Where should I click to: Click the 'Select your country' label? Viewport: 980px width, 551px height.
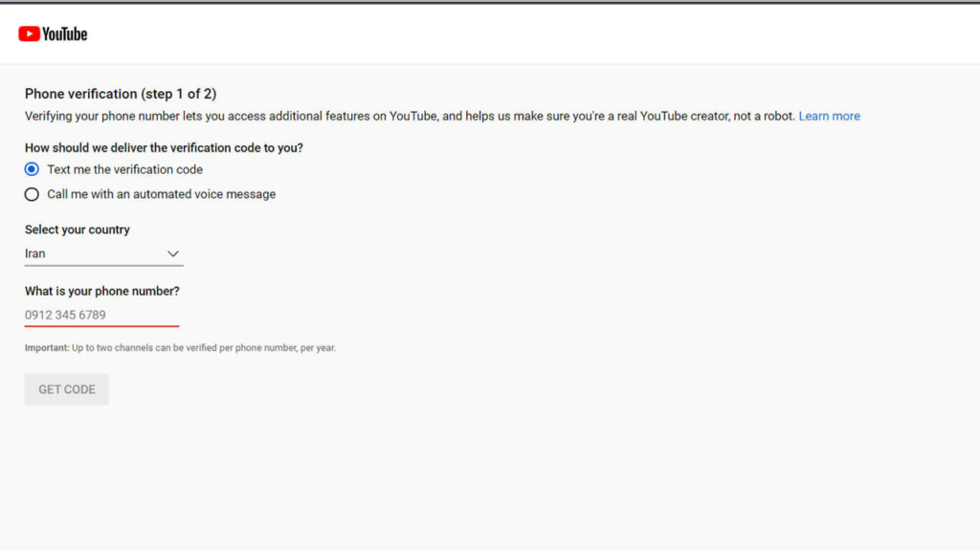click(78, 230)
